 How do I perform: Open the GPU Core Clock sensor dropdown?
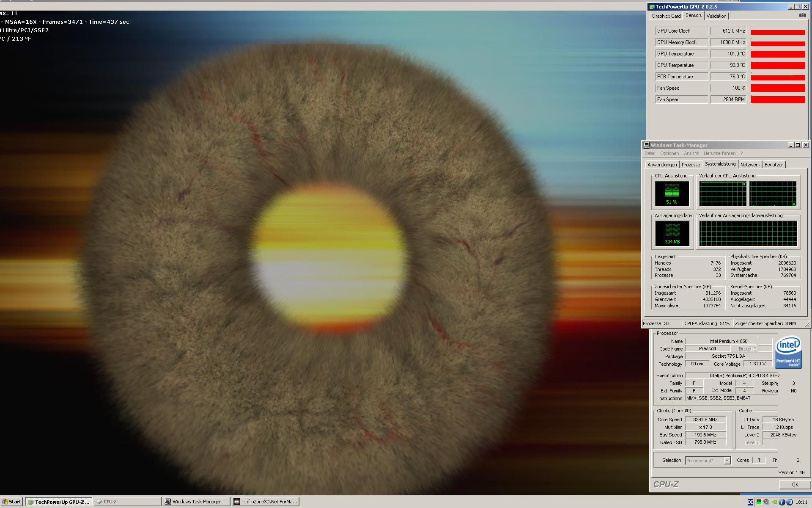coord(682,31)
